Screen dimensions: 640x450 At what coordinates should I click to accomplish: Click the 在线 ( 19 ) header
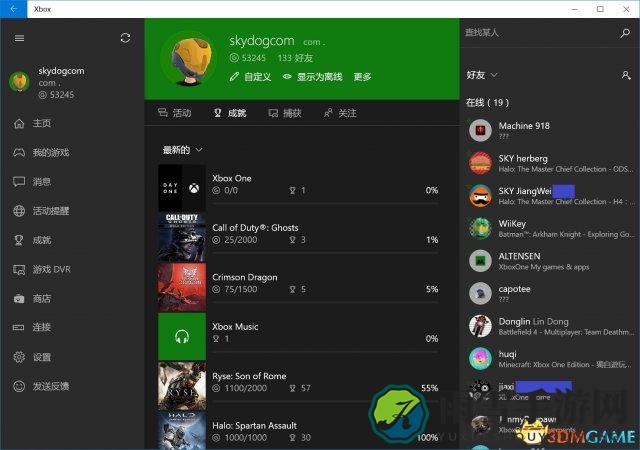pos(487,102)
